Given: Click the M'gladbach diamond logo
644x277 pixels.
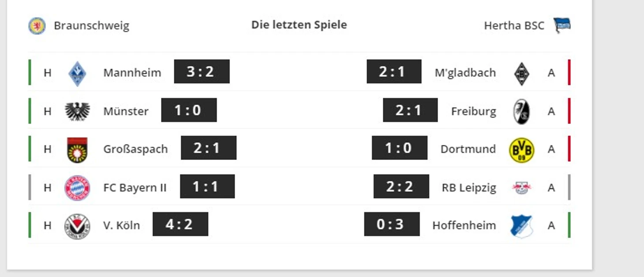Looking at the screenshot, I should pos(522,73).
